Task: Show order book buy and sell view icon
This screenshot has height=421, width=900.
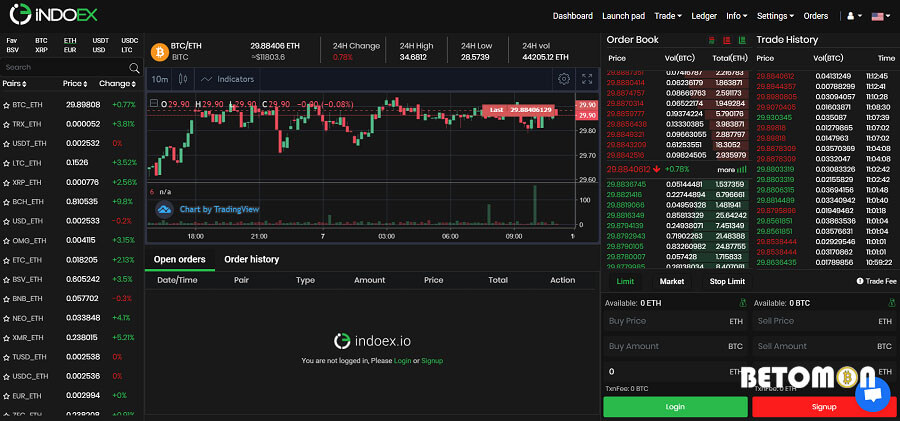Action: 712,40
